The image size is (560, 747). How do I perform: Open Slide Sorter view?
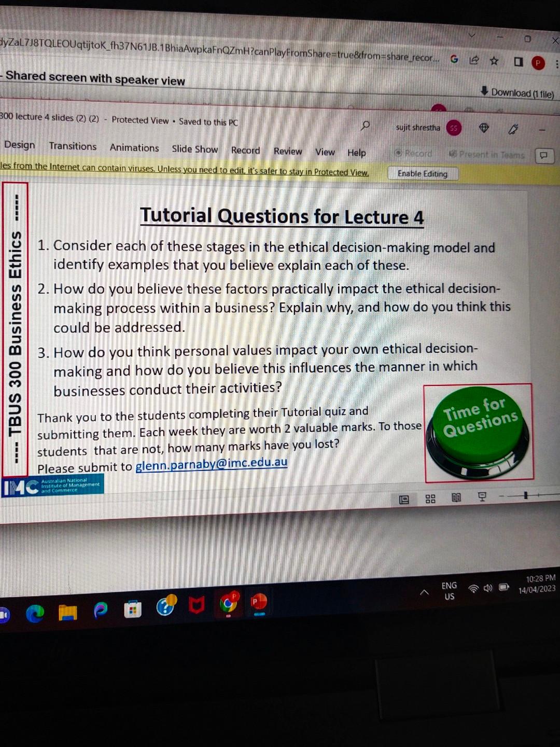430,499
